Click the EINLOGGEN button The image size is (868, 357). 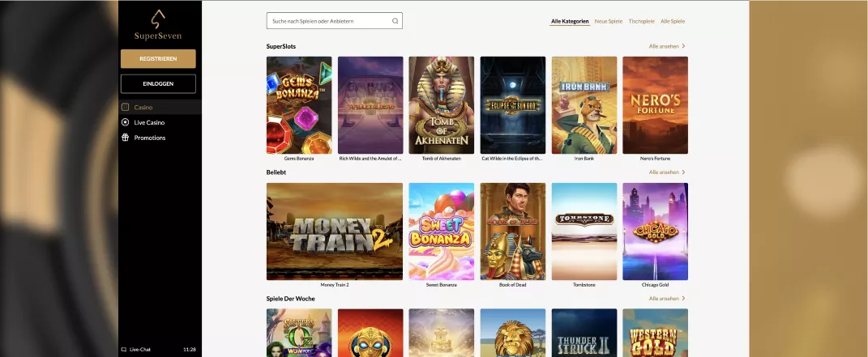tap(158, 84)
